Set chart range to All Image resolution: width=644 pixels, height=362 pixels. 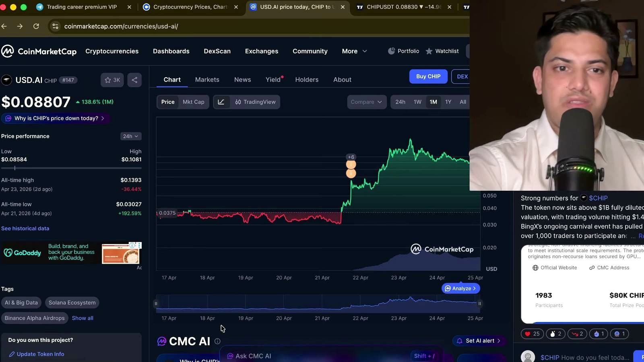click(x=463, y=102)
